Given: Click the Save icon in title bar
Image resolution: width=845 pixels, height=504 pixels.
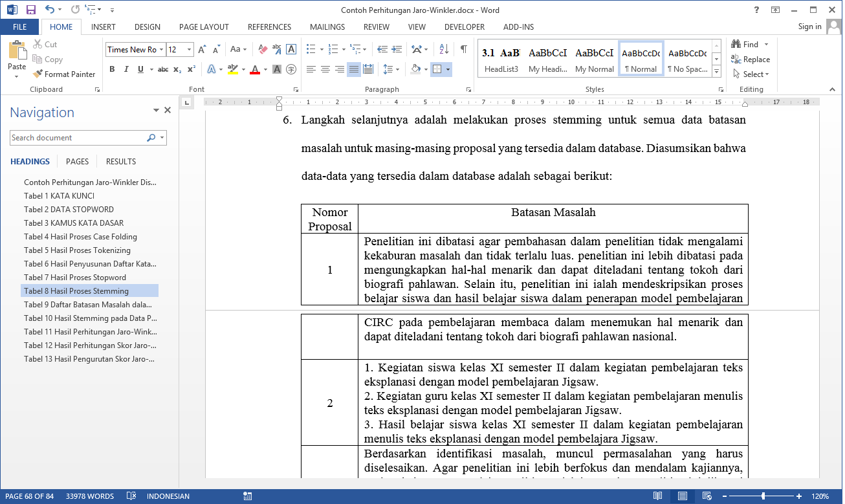Looking at the screenshot, I should [30, 10].
